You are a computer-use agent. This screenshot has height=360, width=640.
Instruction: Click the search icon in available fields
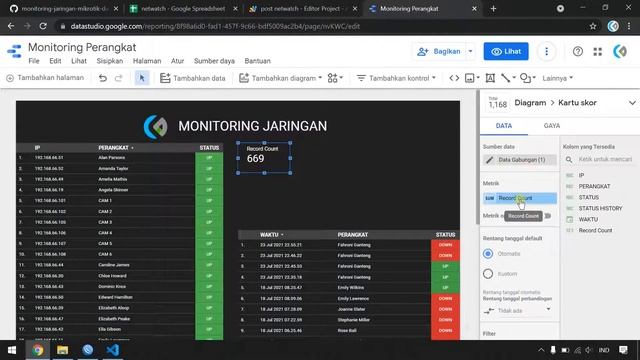tap(569, 160)
